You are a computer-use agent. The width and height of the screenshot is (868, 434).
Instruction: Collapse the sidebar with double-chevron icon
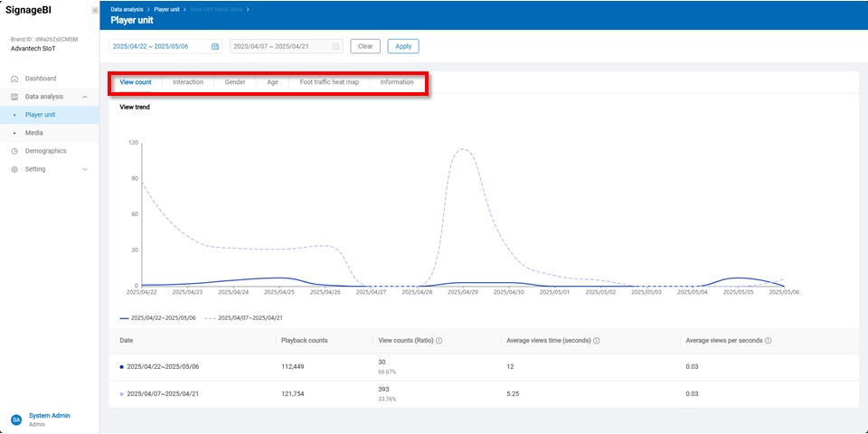coord(95,10)
